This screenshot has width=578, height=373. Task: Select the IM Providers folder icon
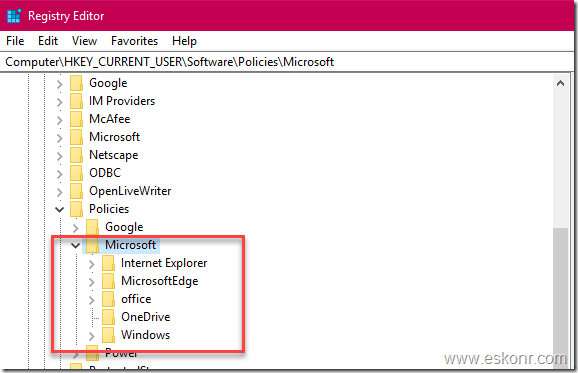click(x=76, y=101)
